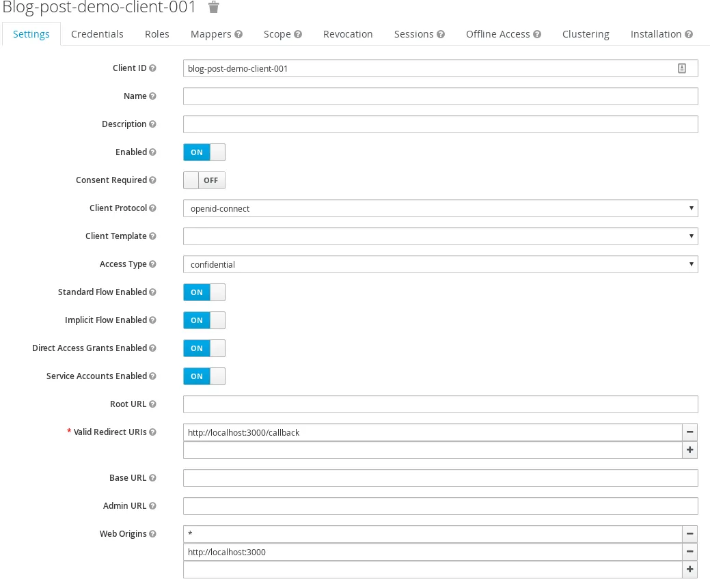The image size is (710, 588).
Task: Switch to the Settings tab
Action: [31, 34]
